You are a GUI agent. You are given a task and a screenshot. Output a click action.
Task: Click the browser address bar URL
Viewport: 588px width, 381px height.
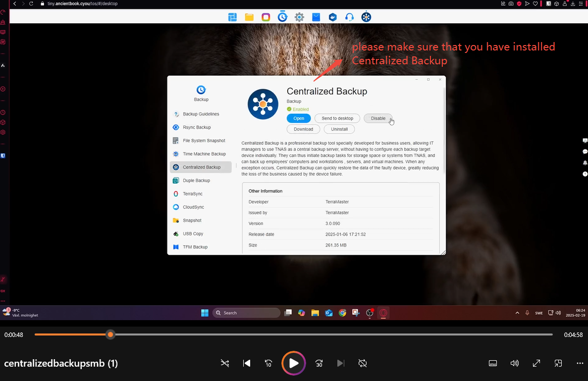click(83, 4)
